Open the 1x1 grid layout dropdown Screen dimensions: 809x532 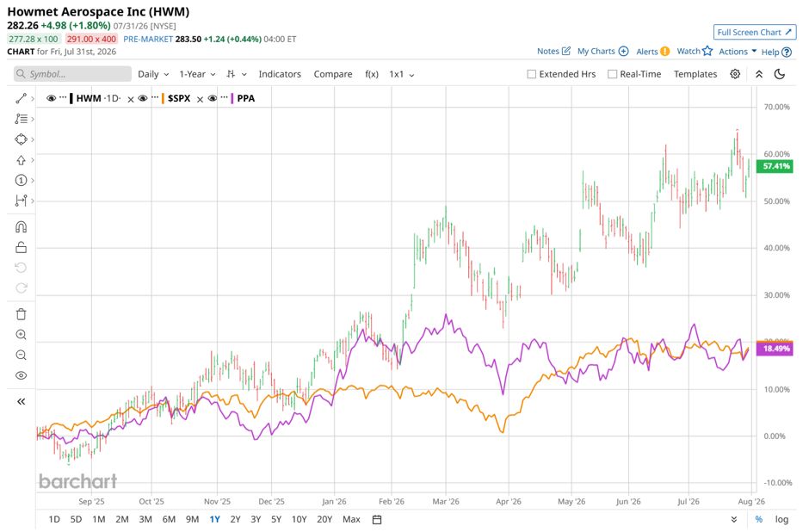coord(402,74)
